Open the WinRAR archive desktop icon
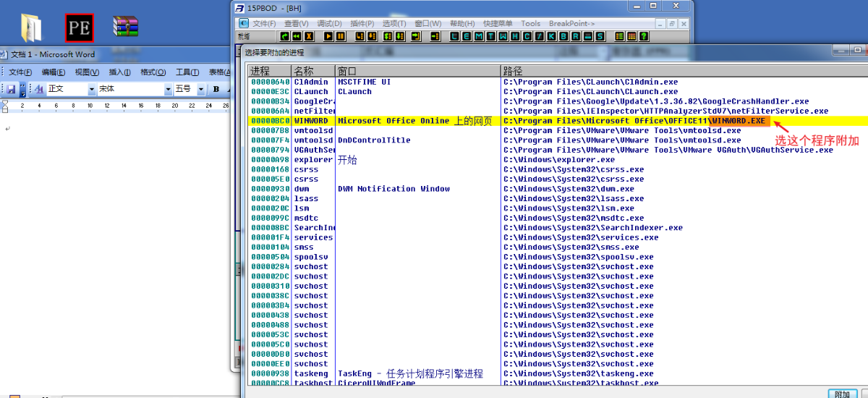The width and height of the screenshot is (868, 398). [125, 27]
